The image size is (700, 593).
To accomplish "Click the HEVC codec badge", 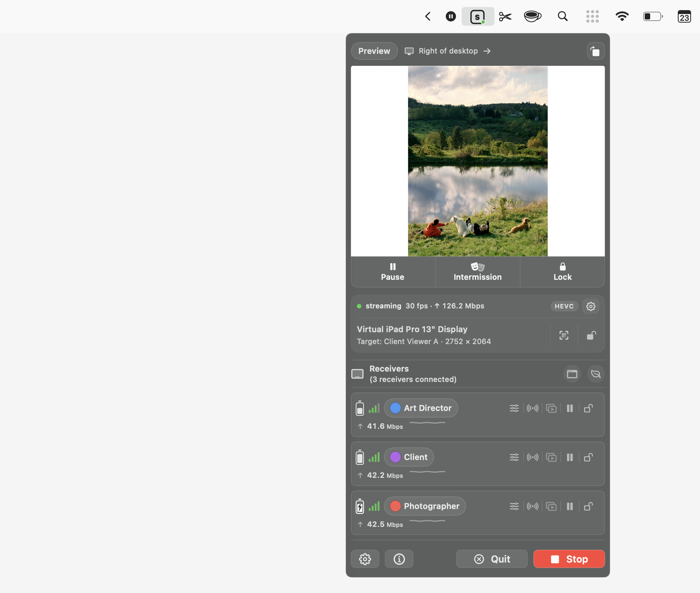I will click(x=564, y=306).
